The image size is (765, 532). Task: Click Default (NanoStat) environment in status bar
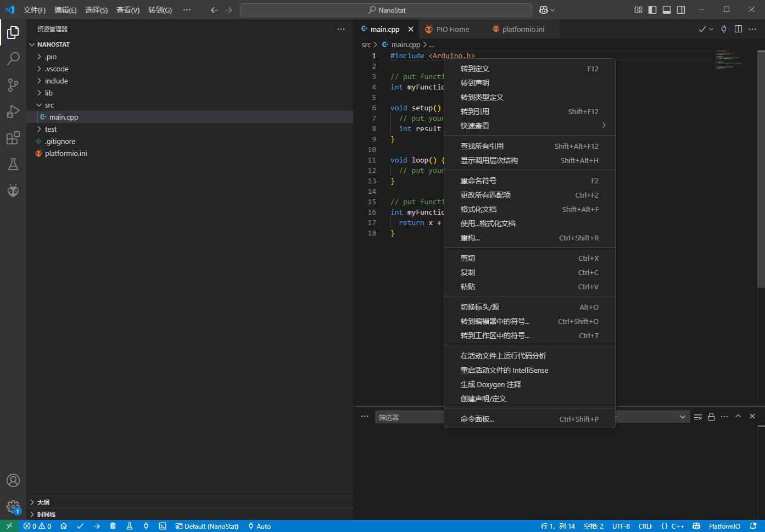[207, 526]
